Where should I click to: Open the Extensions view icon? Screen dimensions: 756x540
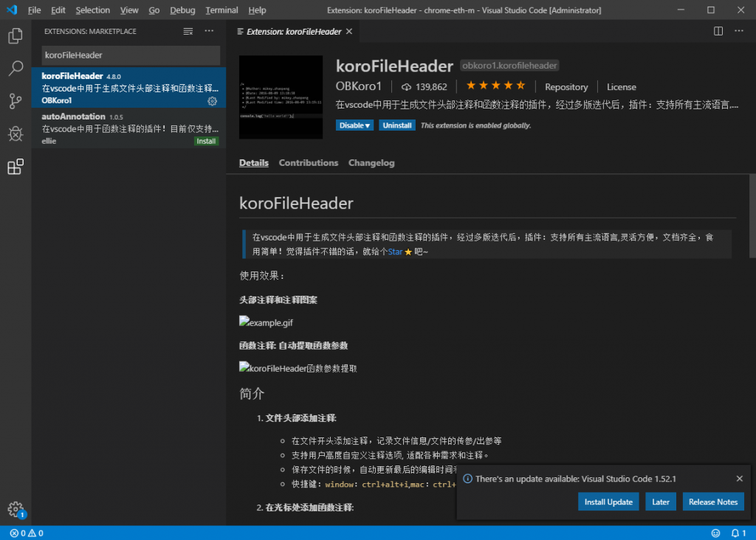(x=16, y=167)
